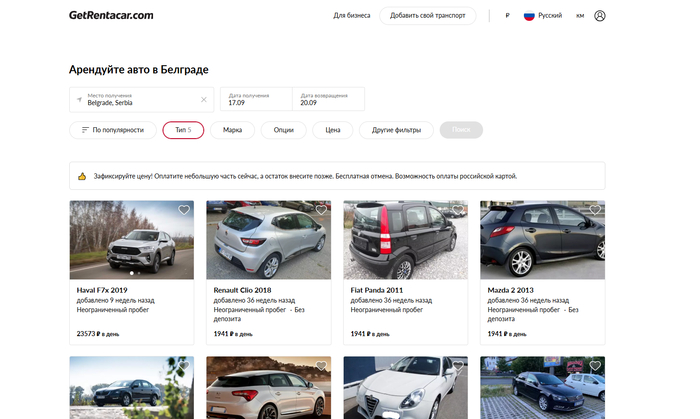Edit the Место получения Belgrade, Serbia field
Screen dimensions: 700x419
pyautogui.click(x=142, y=100)
